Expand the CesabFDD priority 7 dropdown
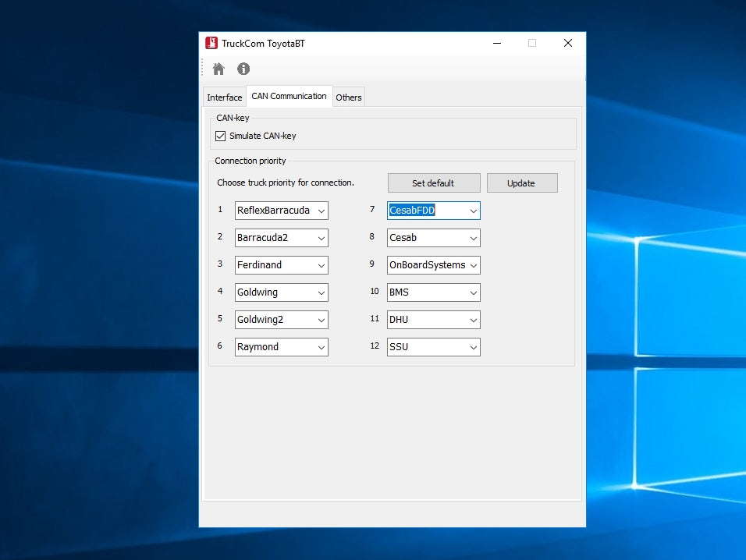746x560 pixels. coord(473,211)
